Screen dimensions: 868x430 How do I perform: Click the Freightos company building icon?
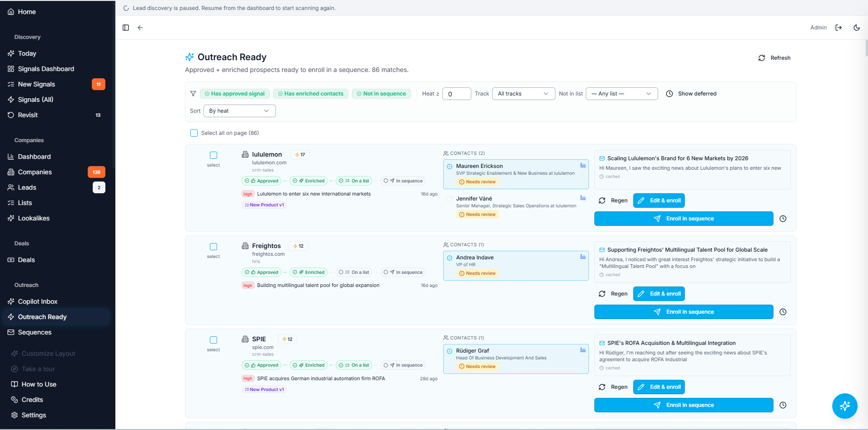(245, 246)
